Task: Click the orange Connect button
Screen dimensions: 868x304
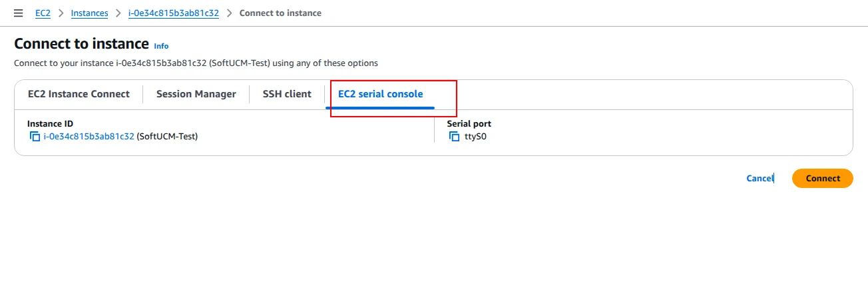Action: pyautogui.click(x=823, y=178)
